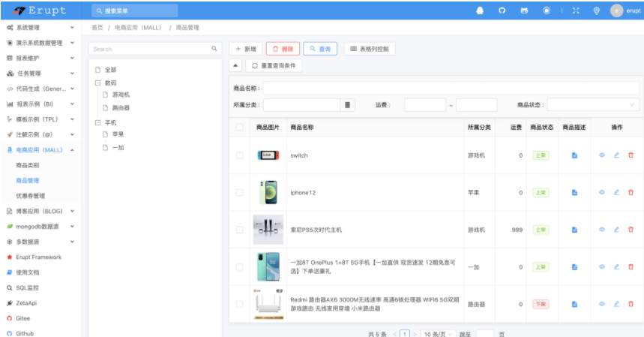Open the erupt user avatar menu
This screenshot has height=337, width=644.
[625, 11]
